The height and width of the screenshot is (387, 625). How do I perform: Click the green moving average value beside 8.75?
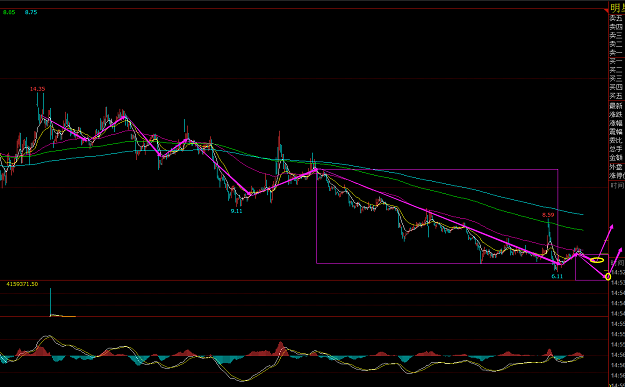click(x=9, y=12)
